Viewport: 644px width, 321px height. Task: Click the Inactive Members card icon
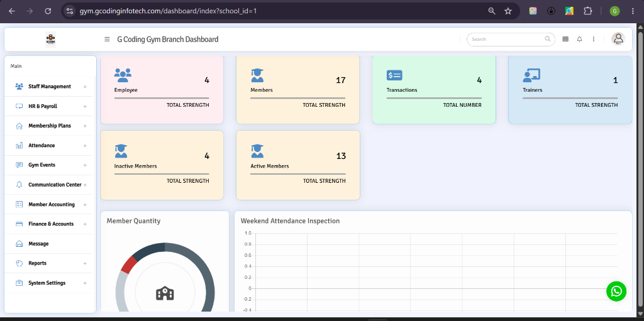point(121,151)
